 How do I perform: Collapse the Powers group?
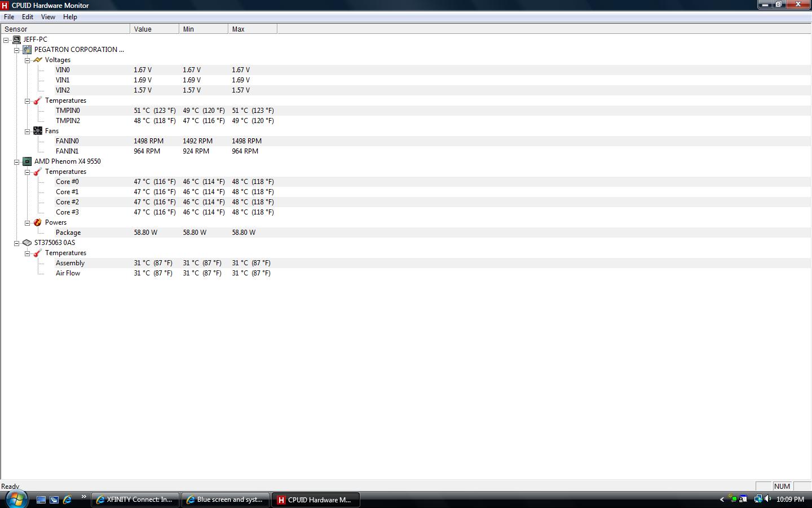pyautogui.click(x=27, y=222)
